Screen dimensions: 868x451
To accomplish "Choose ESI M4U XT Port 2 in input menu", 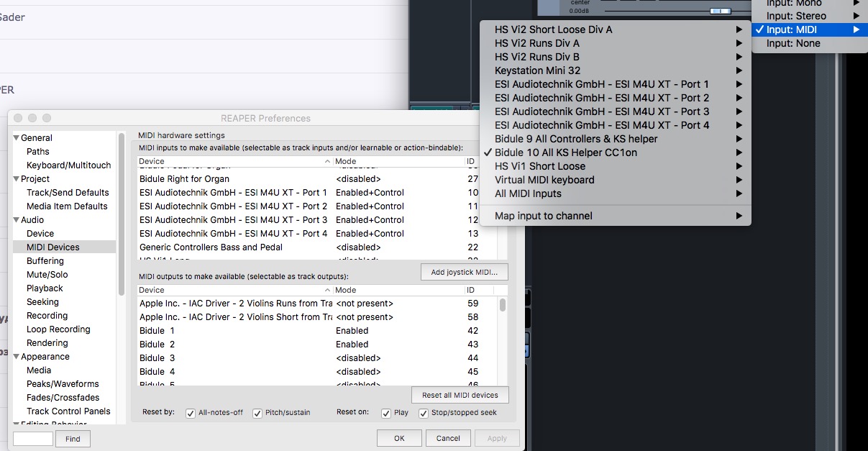I will (x=616, y=98).
